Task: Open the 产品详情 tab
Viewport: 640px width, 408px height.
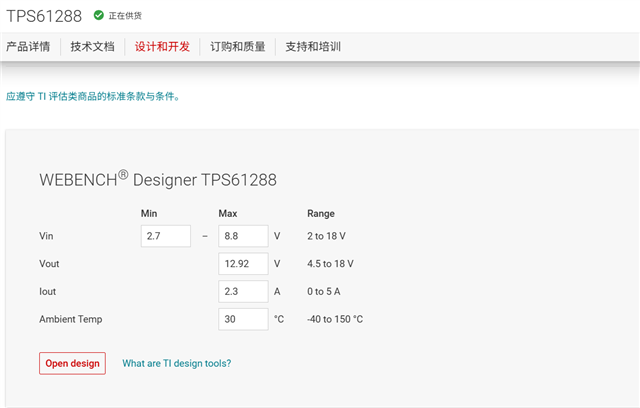Action: coord(28,47)
